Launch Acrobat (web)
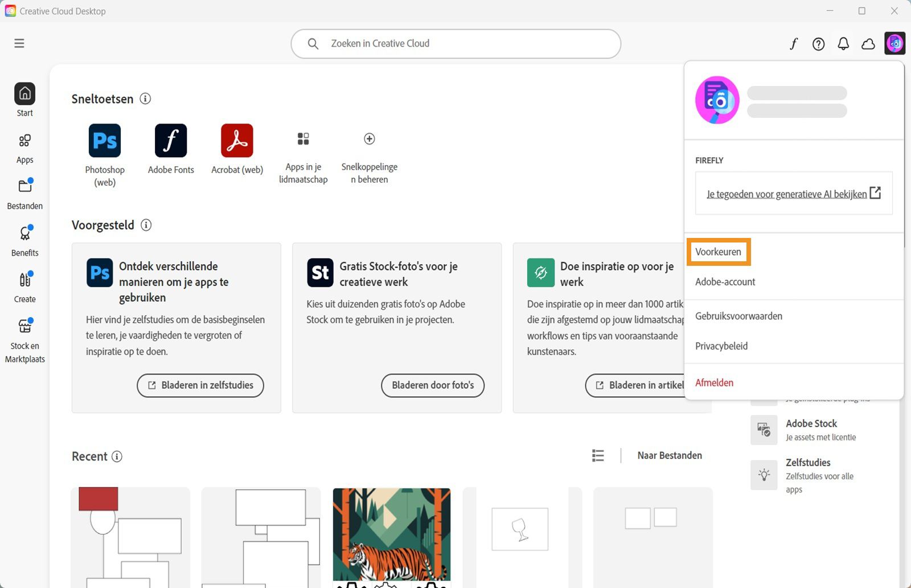This screenshot has height=588, width=911. point(237,141)
